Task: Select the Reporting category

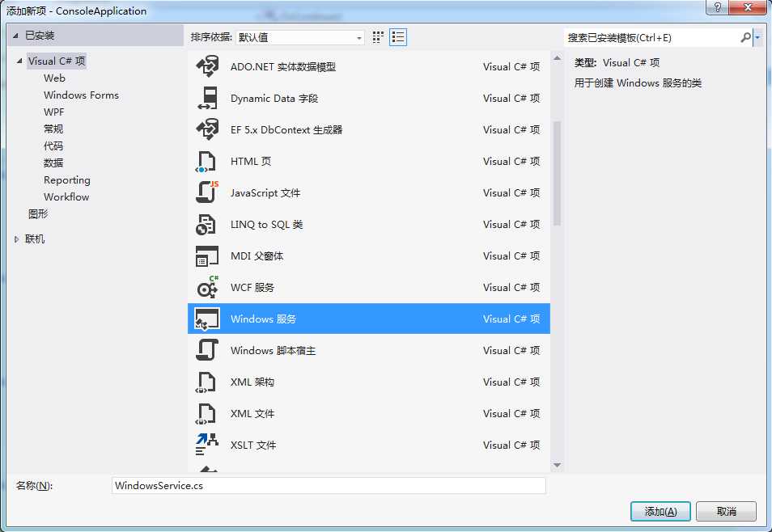Action: [x=67, y=180]
